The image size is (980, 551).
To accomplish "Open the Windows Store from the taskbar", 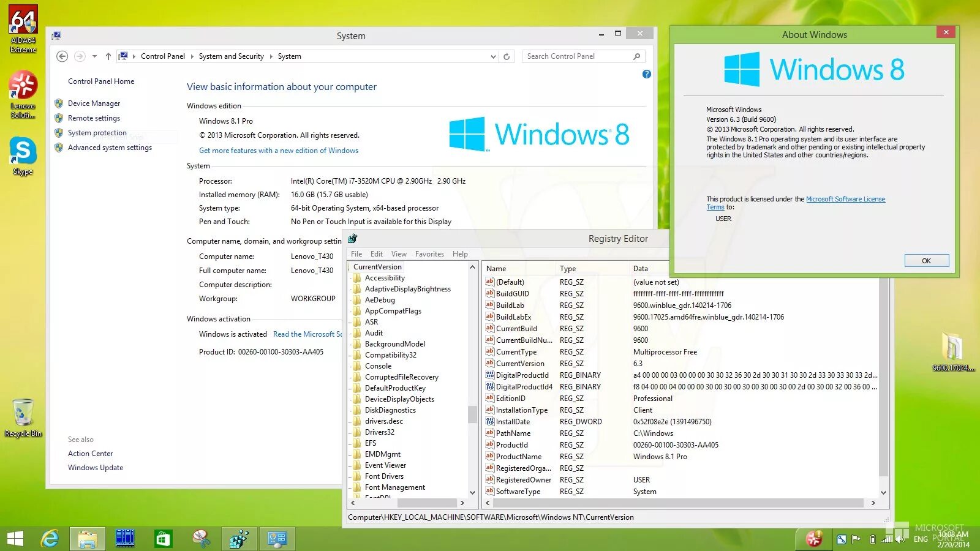I will click(163, 539).
